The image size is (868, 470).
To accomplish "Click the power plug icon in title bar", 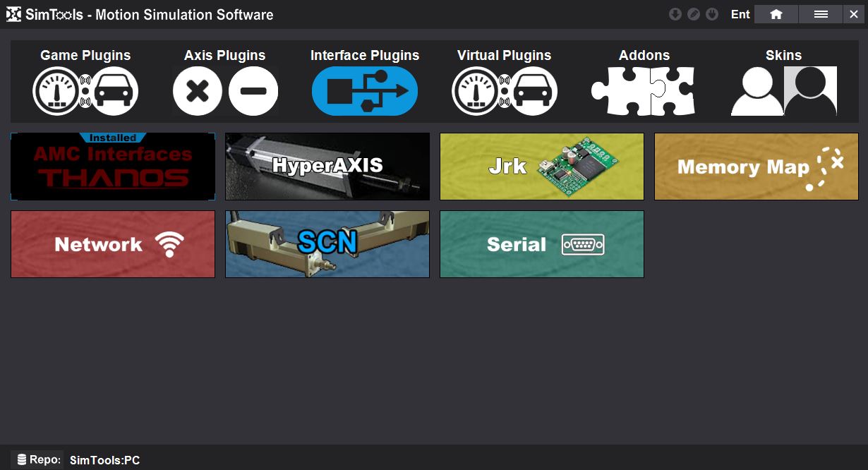I will [712, 14].
